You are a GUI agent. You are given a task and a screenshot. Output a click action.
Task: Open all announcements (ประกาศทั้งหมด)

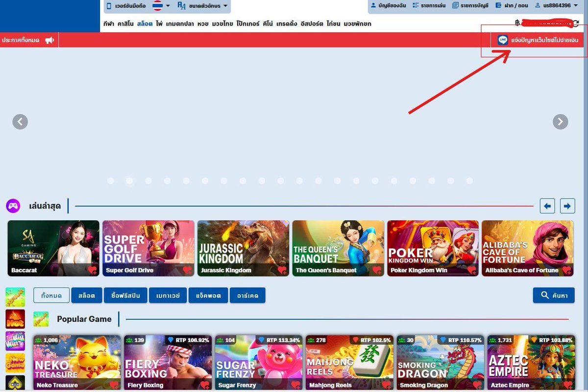pos(20,40)
